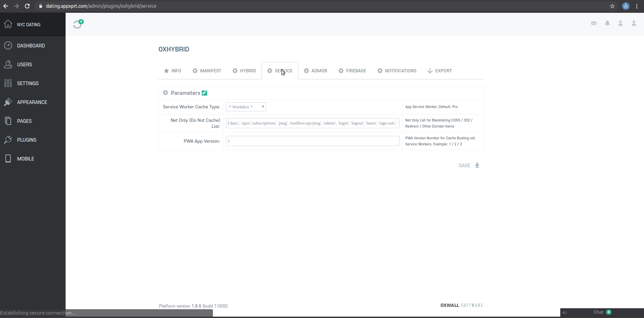Screen dimensions: 644x318
Task: Click the Net Only list text field
Action: (x=312, y=123)
